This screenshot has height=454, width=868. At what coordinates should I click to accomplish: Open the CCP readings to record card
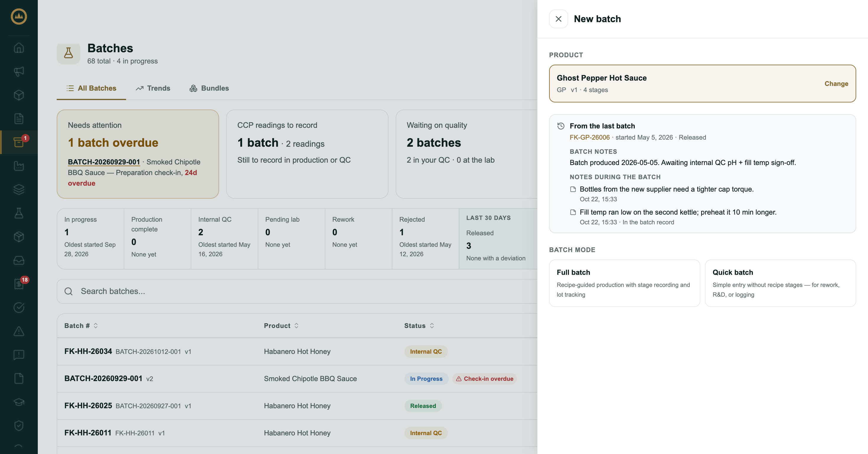click(307, 154)
